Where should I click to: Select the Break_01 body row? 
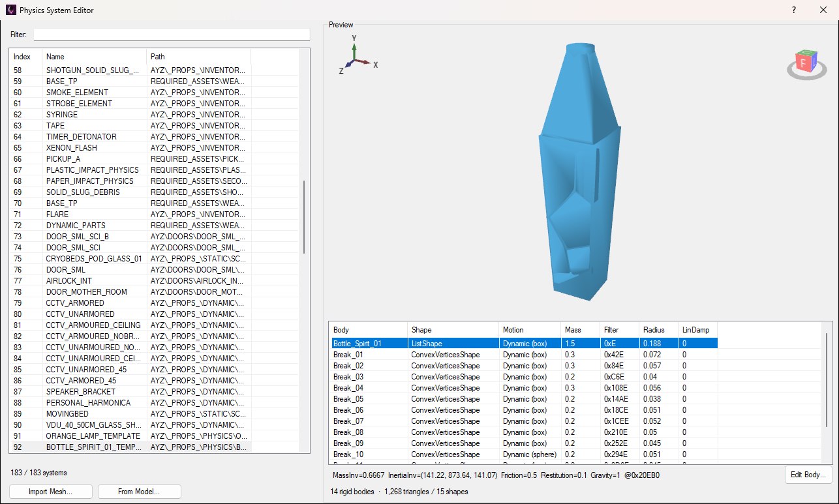tap(523, 354)
